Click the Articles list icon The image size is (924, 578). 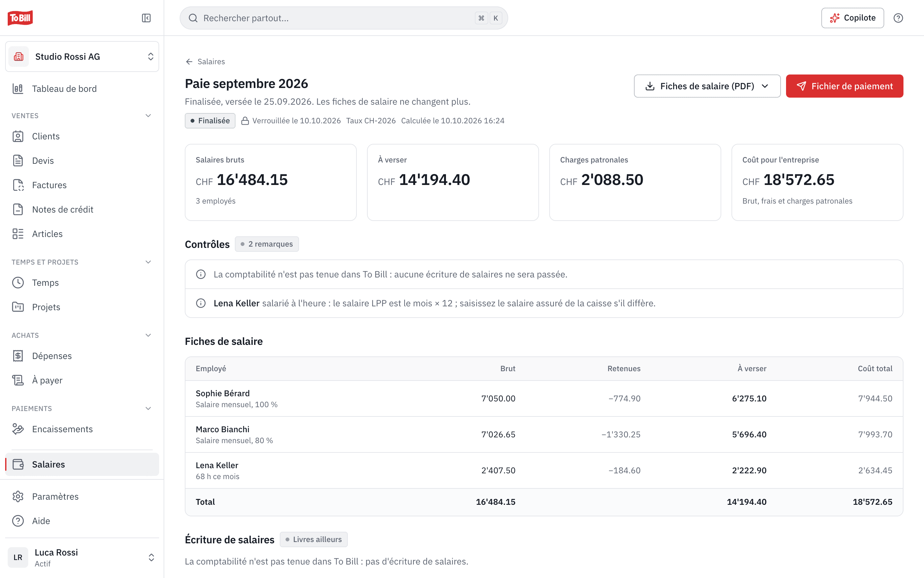point(18,234)
